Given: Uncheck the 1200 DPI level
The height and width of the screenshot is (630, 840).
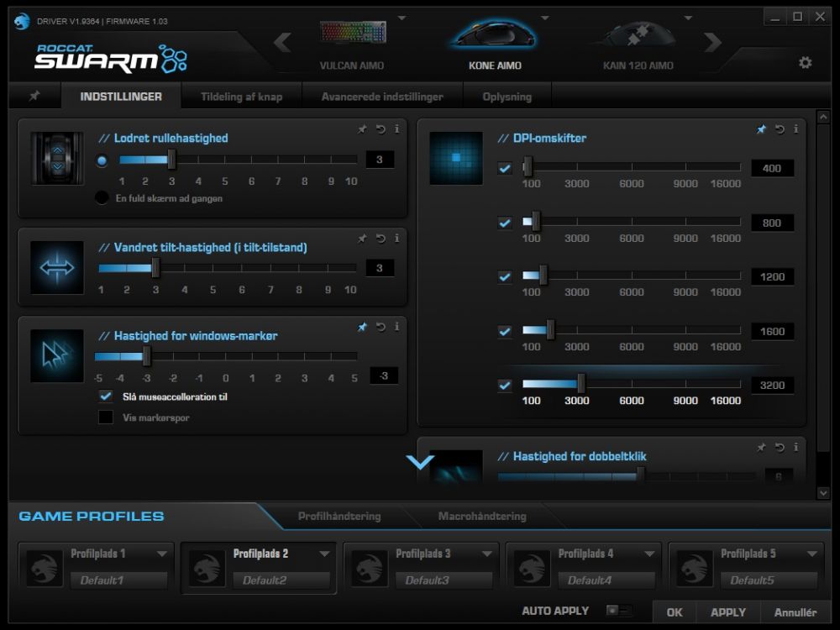Looking at the screenshot, I should pos(505,277).
